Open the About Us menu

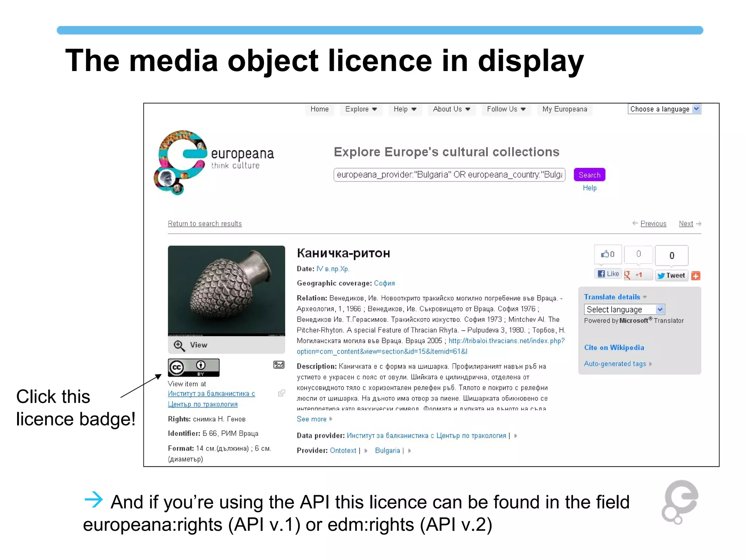pos(451,109)
